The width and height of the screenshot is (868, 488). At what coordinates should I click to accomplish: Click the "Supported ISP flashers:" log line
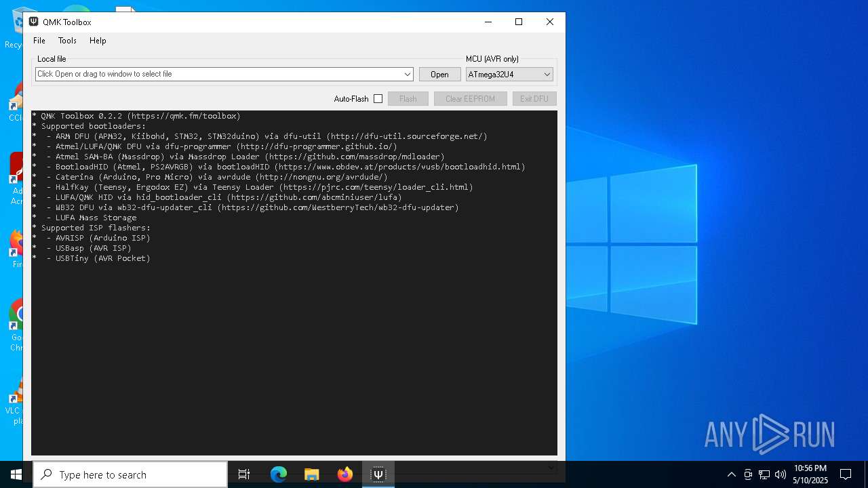click(x=91, y=228)
